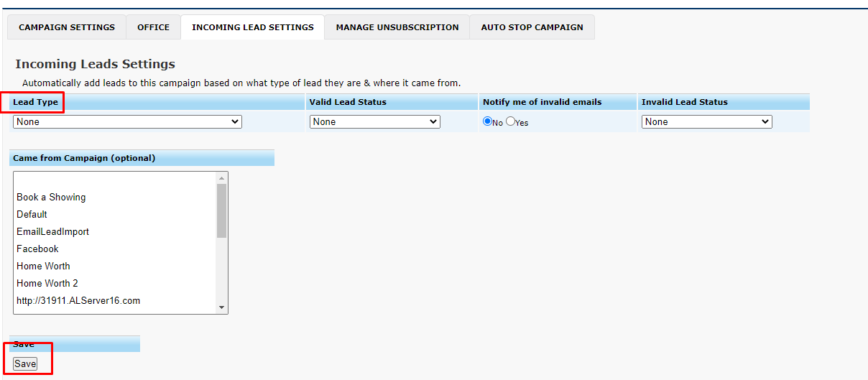Click the campaign list scroll up arrow

pyautogui.click(x=222, y=177)
